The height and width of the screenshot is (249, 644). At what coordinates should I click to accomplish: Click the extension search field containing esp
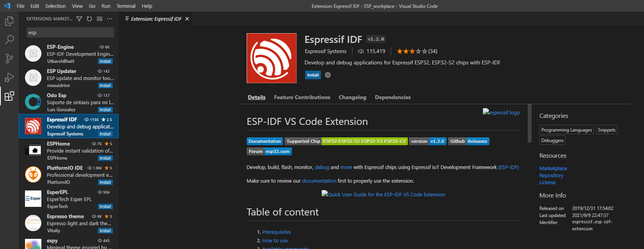click(70, 32)
